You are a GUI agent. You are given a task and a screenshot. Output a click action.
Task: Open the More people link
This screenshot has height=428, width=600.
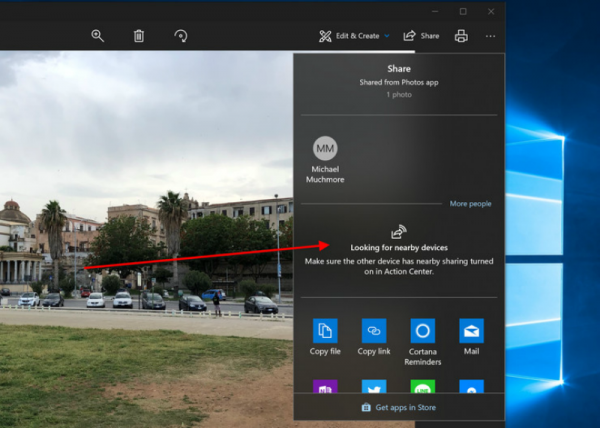[x=470, y=204]
